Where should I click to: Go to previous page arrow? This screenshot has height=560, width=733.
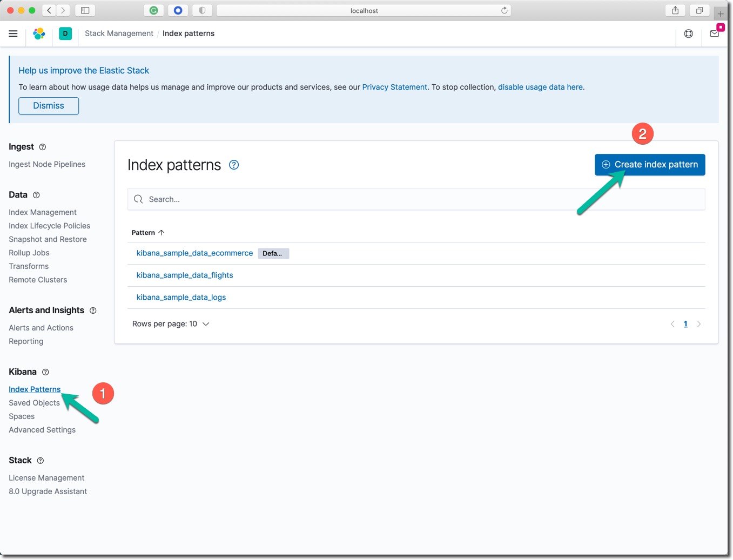673,324
